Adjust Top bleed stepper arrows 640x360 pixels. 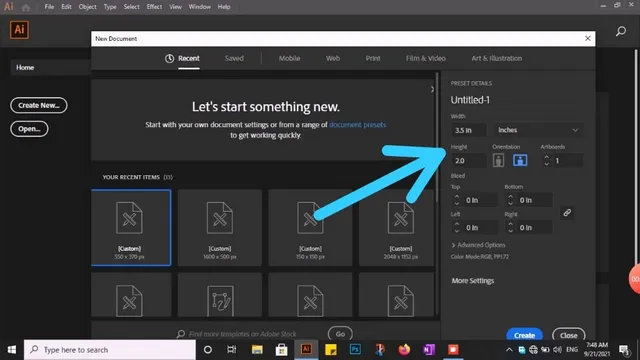click(x=457, y=200)
